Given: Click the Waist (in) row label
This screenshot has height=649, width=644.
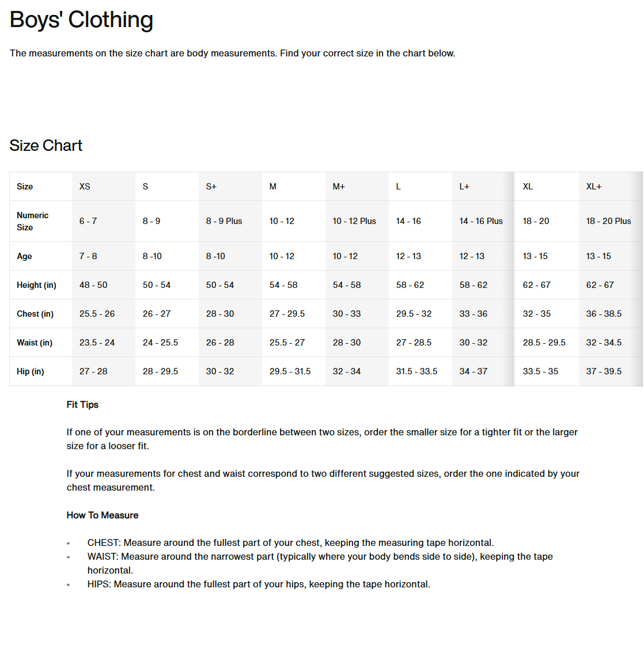Looking at the screenshot, I should pyautogui.click(x=35, y=343).
